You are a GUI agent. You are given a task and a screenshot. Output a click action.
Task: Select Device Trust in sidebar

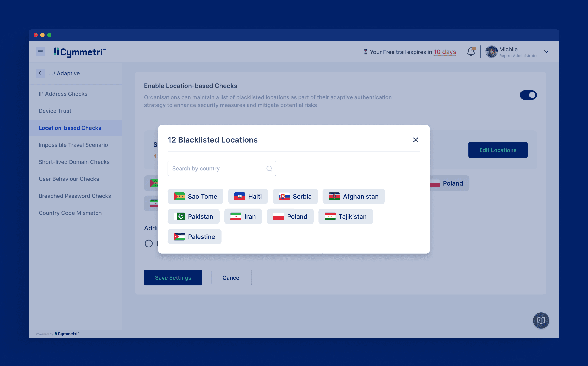55,111
